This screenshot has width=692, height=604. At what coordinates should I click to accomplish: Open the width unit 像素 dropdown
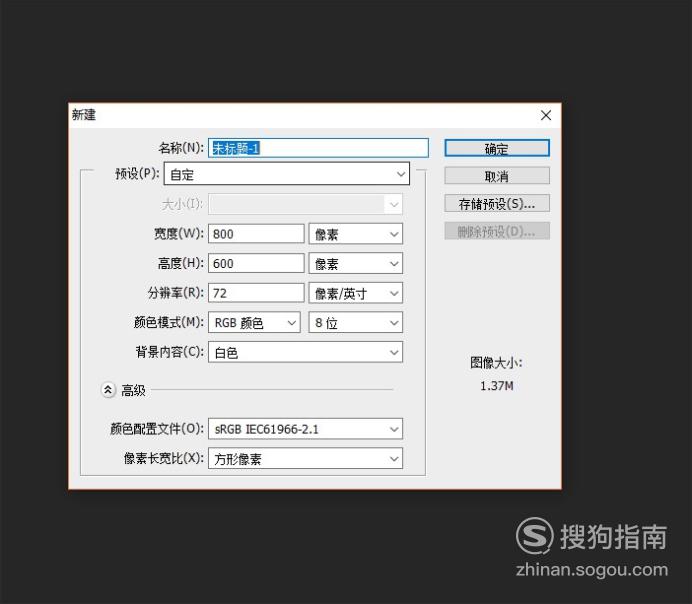[355, 233]
